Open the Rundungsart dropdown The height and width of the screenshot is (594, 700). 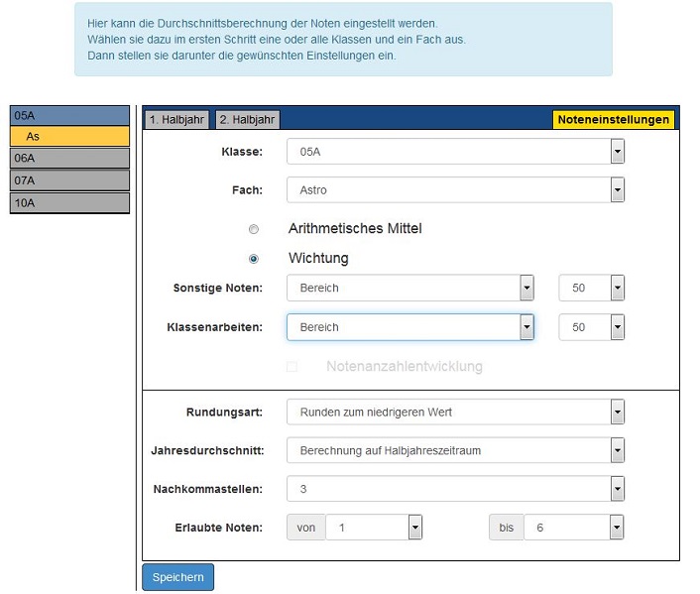click(x=455, y=412)
